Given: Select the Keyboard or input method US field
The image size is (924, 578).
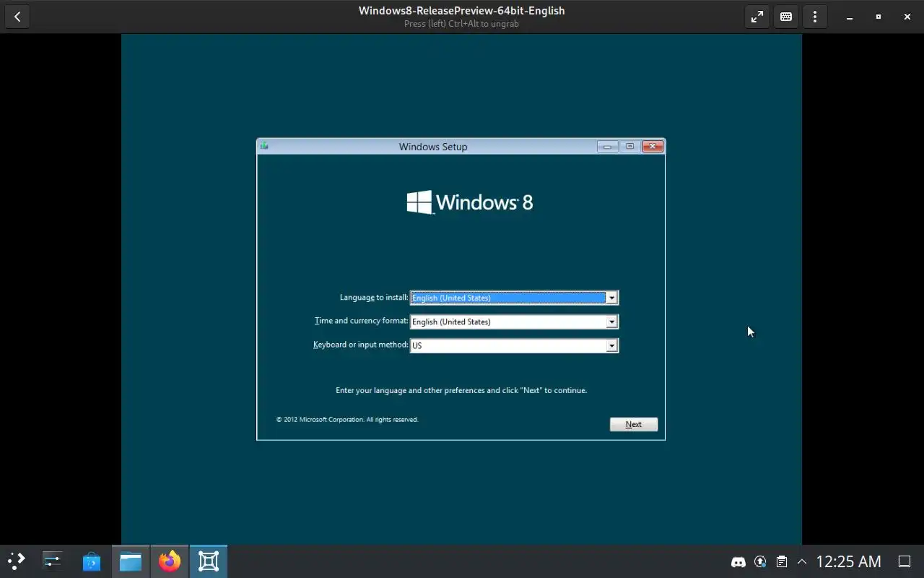Looking at the screenshot, I should (x=514, y=345).
